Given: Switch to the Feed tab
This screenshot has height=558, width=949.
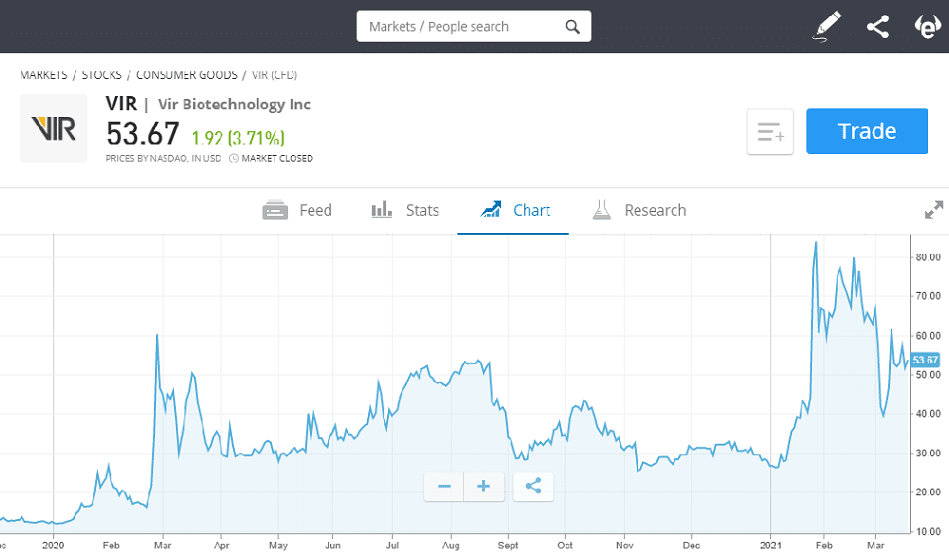Looking at the screenshot, I should tap(297, 210).
